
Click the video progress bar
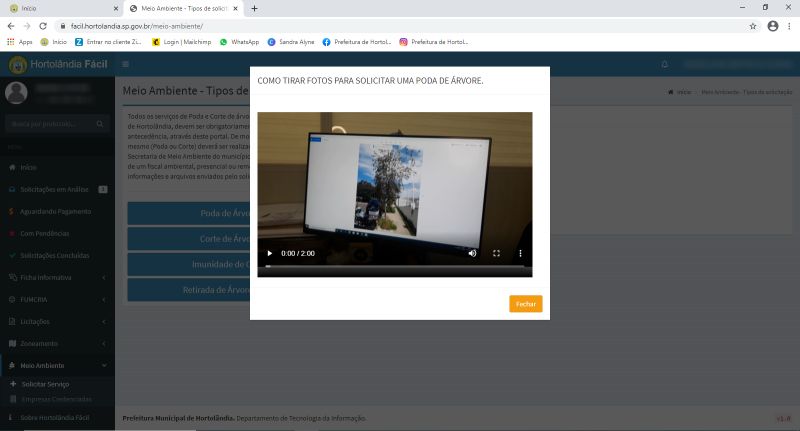[394, 266]
